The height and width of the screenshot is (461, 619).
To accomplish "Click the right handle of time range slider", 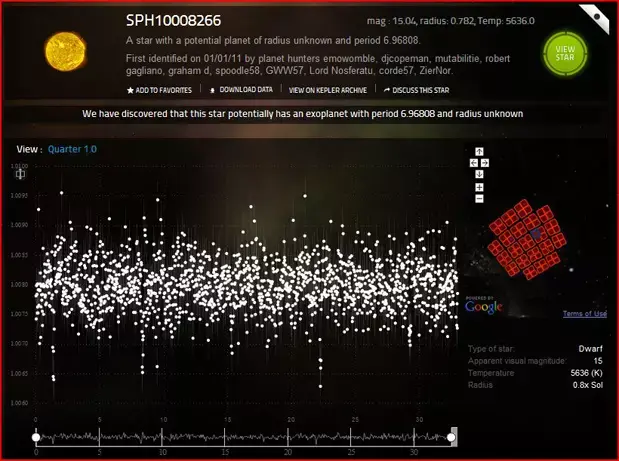I will (451, 437).
